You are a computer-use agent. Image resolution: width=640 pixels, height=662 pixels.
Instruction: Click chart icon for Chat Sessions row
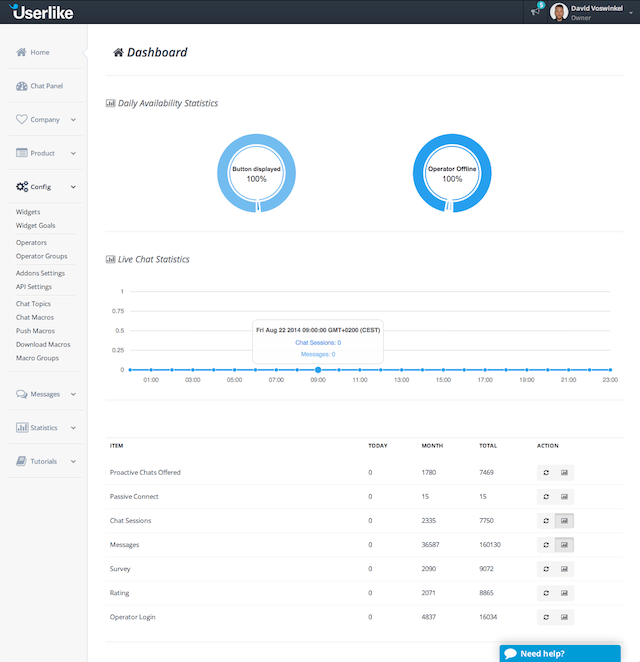[564, 520]
